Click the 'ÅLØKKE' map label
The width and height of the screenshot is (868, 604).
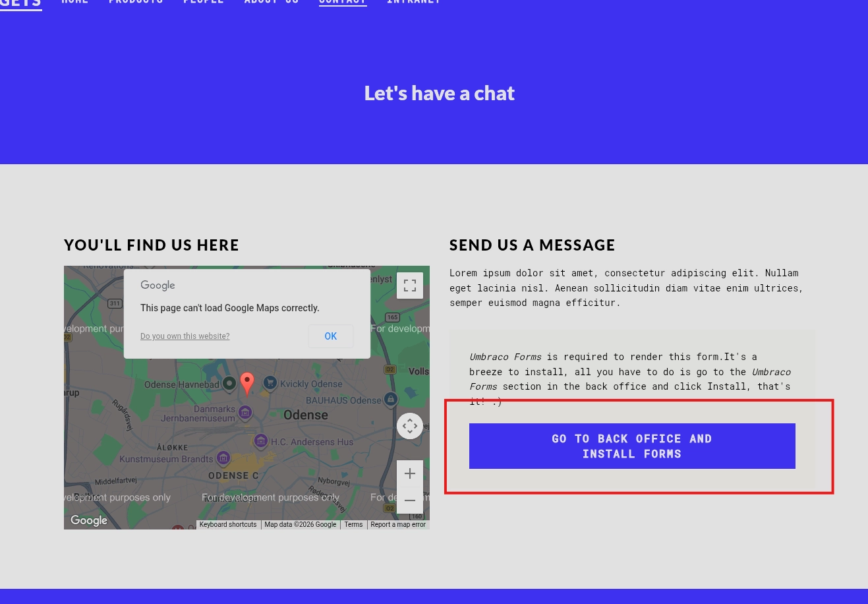coord(173,447)
